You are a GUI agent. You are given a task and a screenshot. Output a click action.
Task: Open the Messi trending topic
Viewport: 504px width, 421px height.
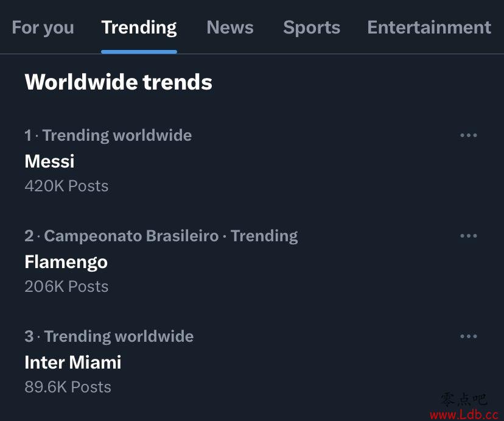click(x=49, y=161)
